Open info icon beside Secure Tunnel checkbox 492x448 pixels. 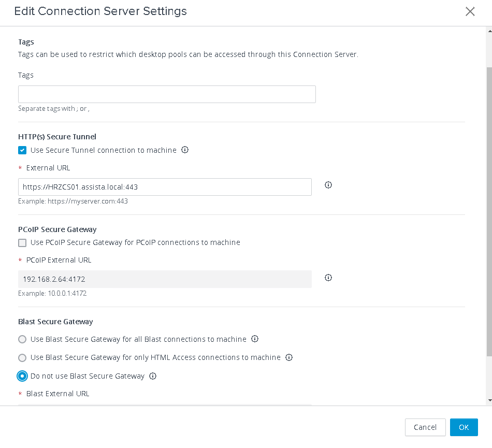(185, 150)
